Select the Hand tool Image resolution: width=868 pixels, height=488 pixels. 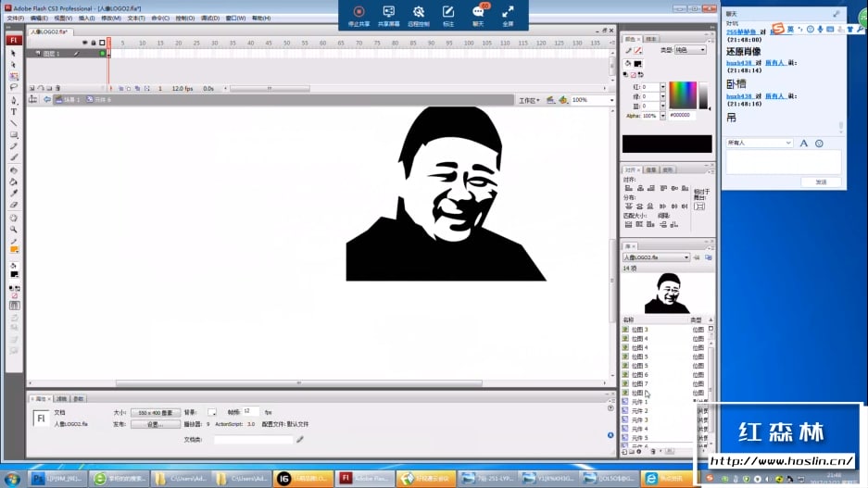[14, 218]
